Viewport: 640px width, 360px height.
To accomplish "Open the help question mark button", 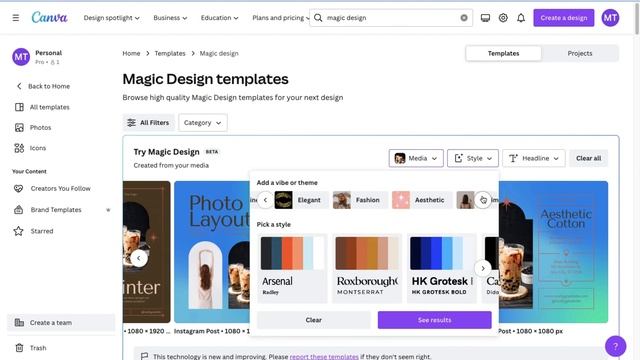I will pyautogui.click(x=616, y=346).
